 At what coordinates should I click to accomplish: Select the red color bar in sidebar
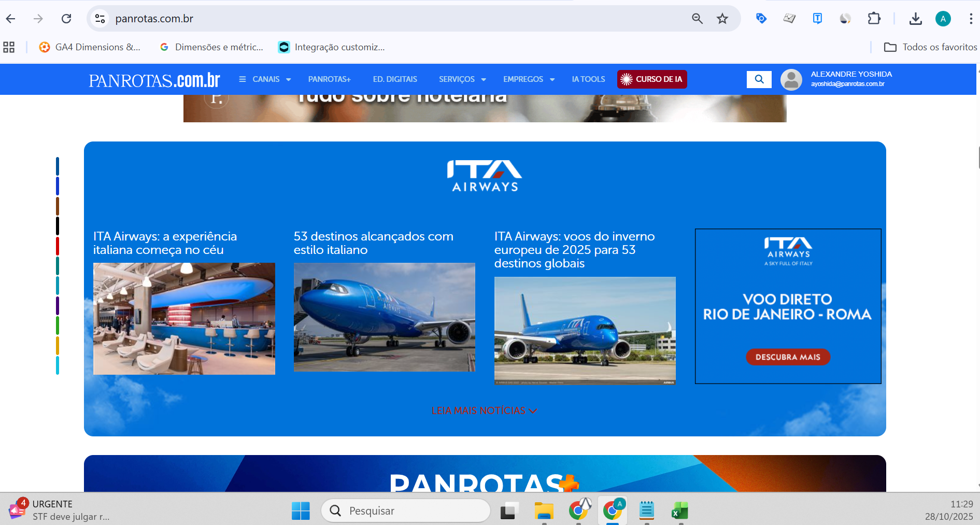click(58, 246)
